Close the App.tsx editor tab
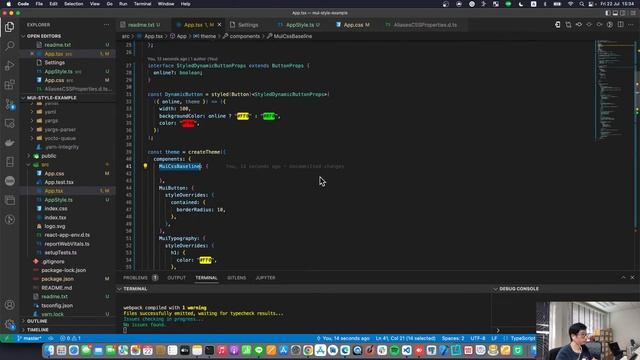 (x=220, y=25)
